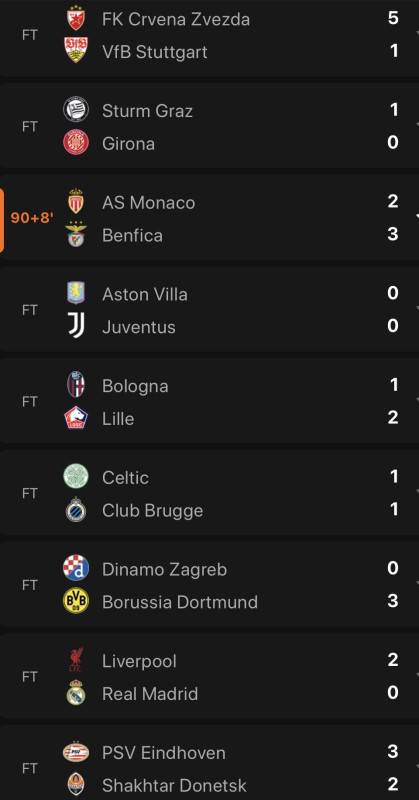Click the Dinamo Zagreb crest
The image size is (419, 800).
[76, 568]
